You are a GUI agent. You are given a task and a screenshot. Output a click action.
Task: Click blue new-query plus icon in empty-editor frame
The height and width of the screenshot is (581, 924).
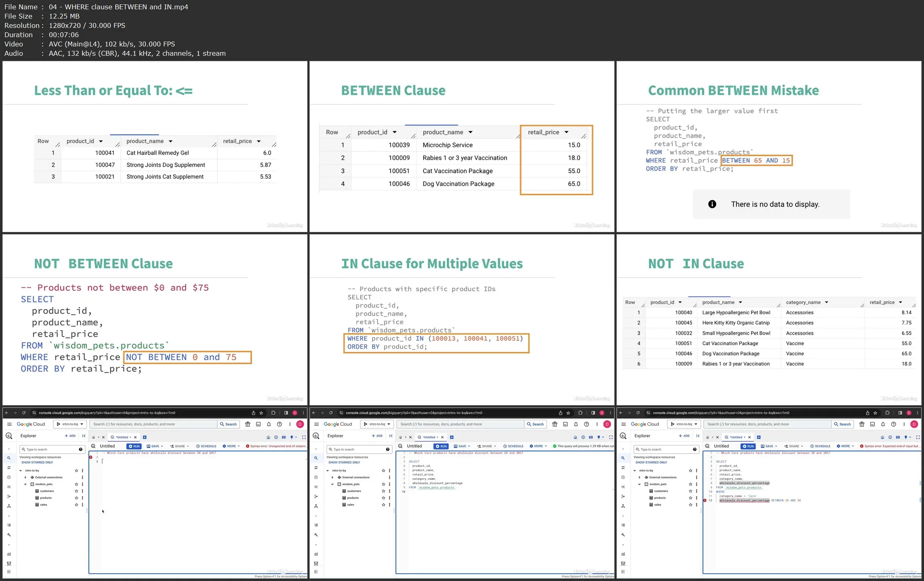(145, 437)
